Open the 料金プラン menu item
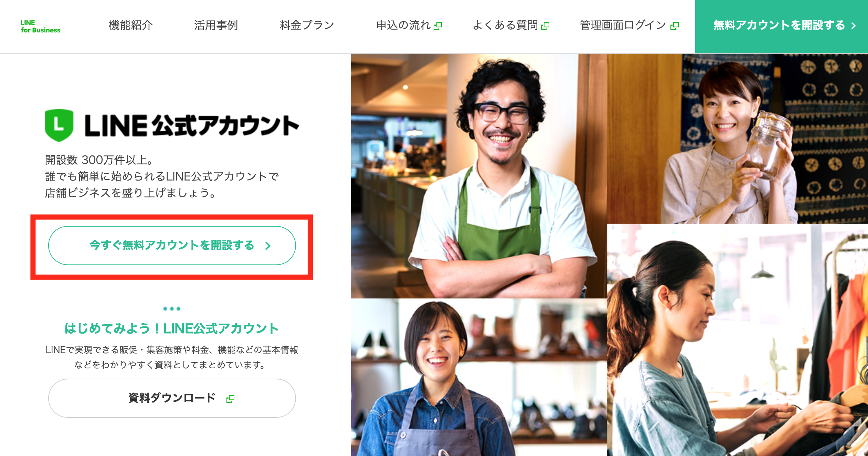Screen dimensions: 868x456 pyautogui.click(x=307, y=25)
